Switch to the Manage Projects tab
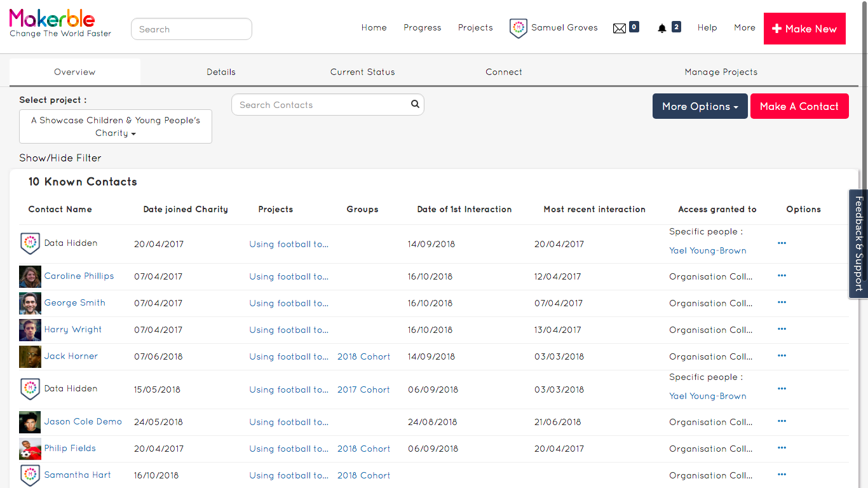Image resolution: width=868 pixels, height=488 pixels. point(721,72)
